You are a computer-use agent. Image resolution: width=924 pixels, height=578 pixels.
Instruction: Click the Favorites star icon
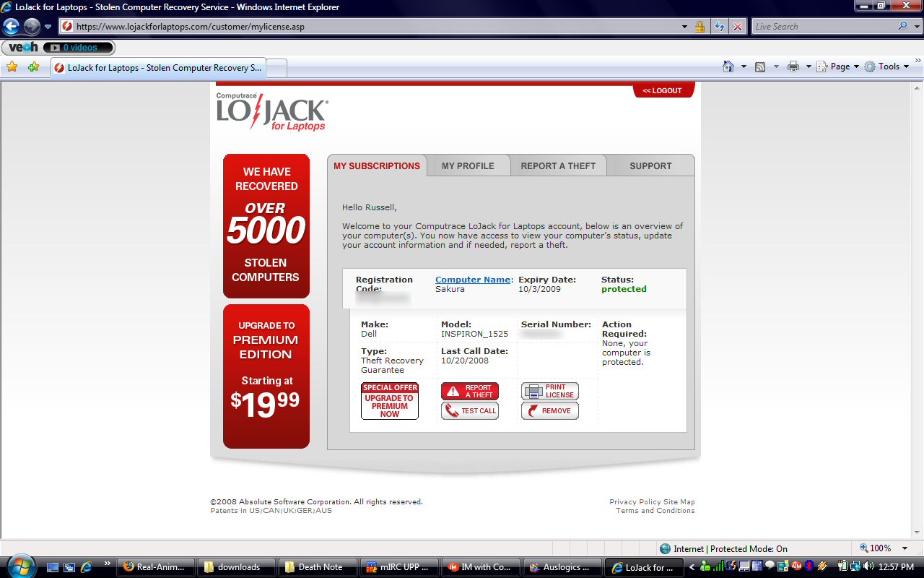(12, 67)
